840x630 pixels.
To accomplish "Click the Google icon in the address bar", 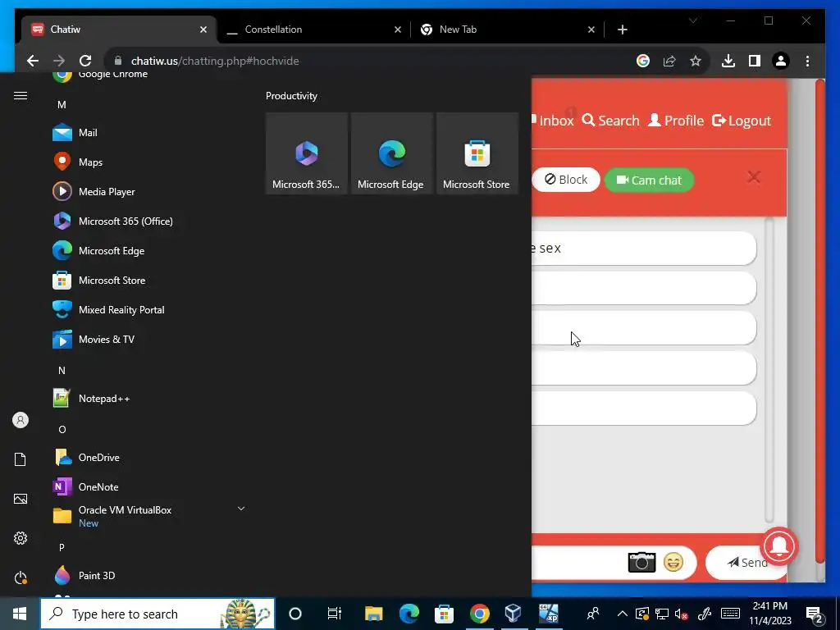I will [643, 61].
